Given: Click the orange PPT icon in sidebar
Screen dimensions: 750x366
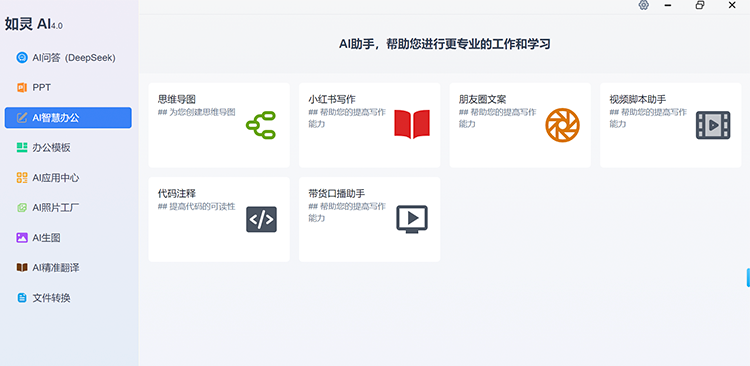Looking at the screenshot, I should pos(22,88).
